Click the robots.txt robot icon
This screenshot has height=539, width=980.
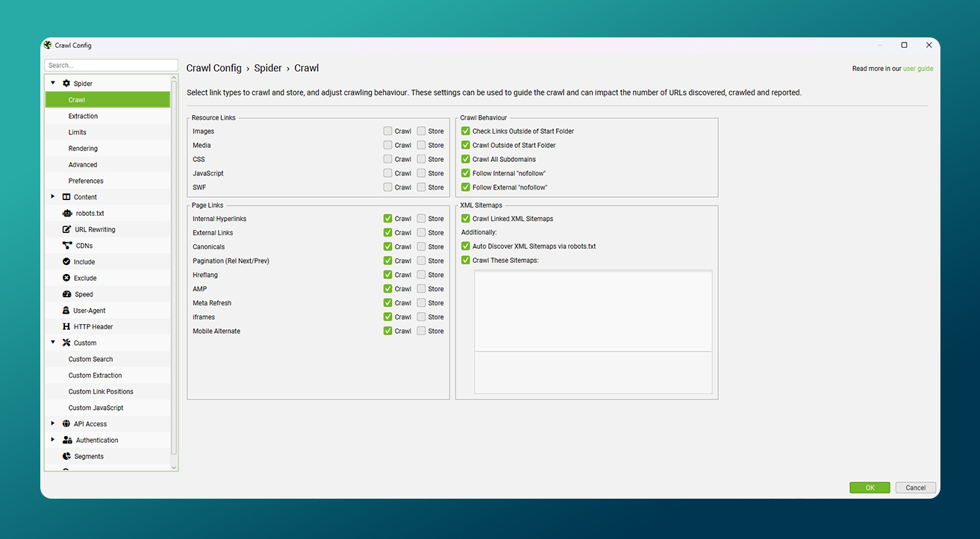point(67,214)
